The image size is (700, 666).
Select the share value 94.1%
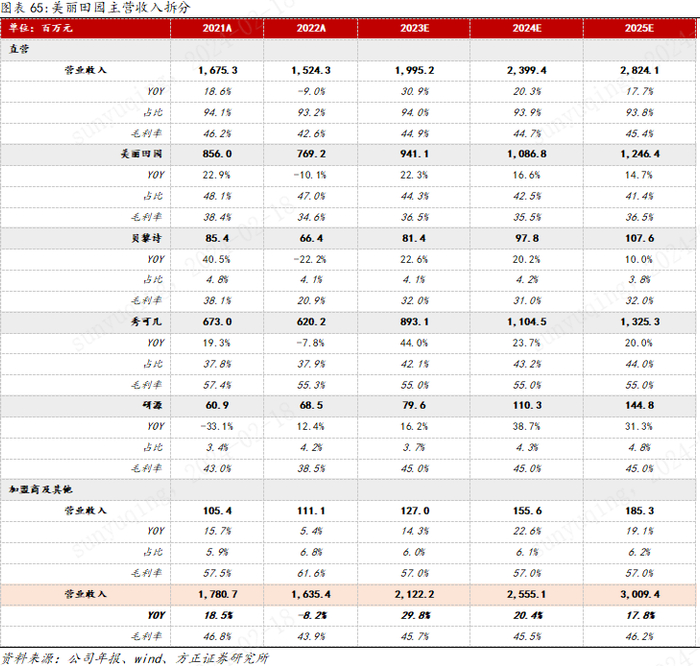(217, 112)
